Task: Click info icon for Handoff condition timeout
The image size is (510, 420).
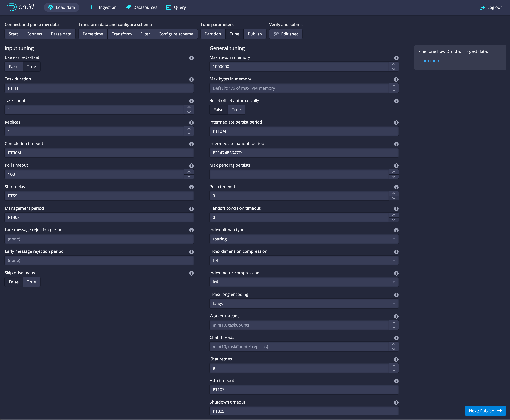Action: (396, 209)
